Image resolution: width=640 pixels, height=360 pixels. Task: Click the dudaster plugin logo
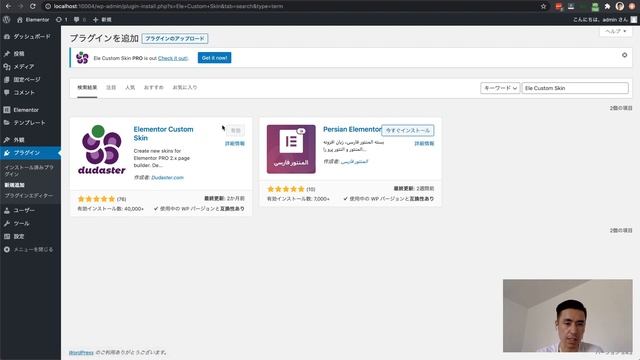click(x=102, y=150)
